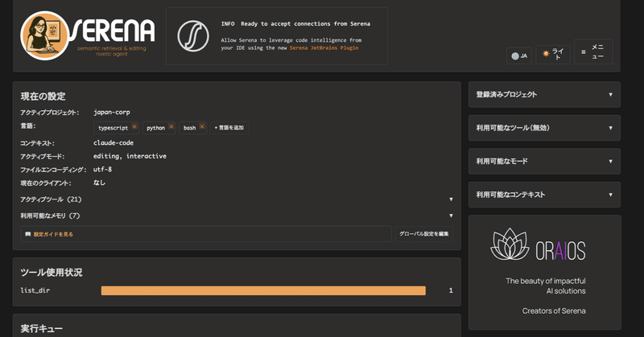Viewport: 644px width, 337px height.
Task: Click the list_dir usage count 1
Action: click(x=451, y=290)
